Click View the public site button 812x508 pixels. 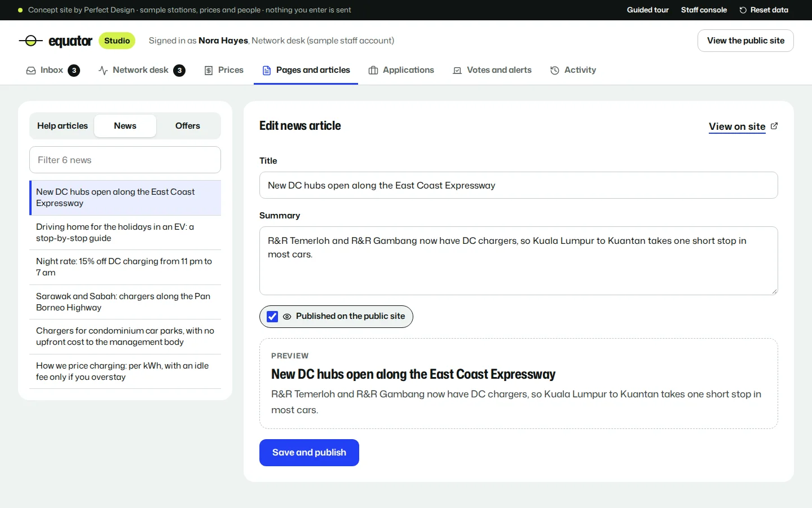[x=745, y=41]
